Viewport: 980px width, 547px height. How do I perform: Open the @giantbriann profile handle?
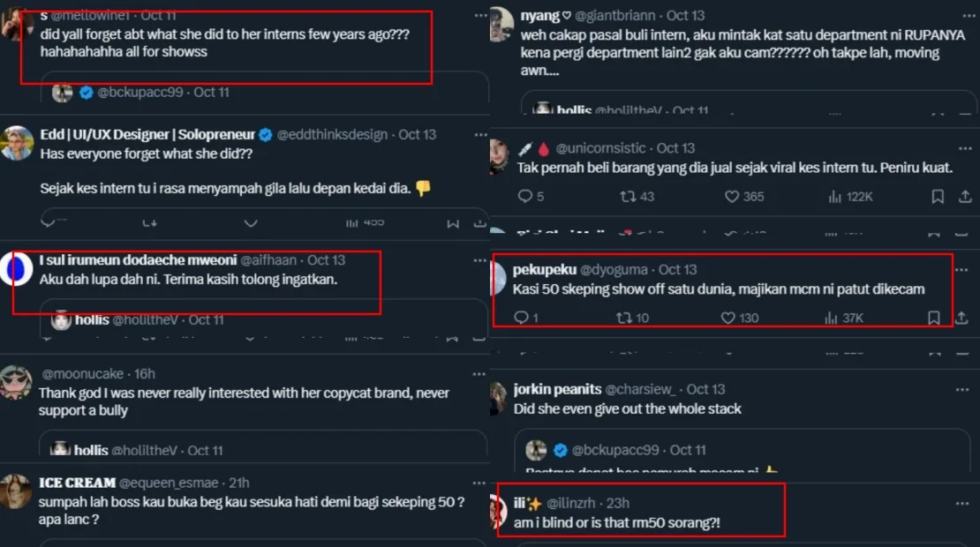click(x=614, y=16)
